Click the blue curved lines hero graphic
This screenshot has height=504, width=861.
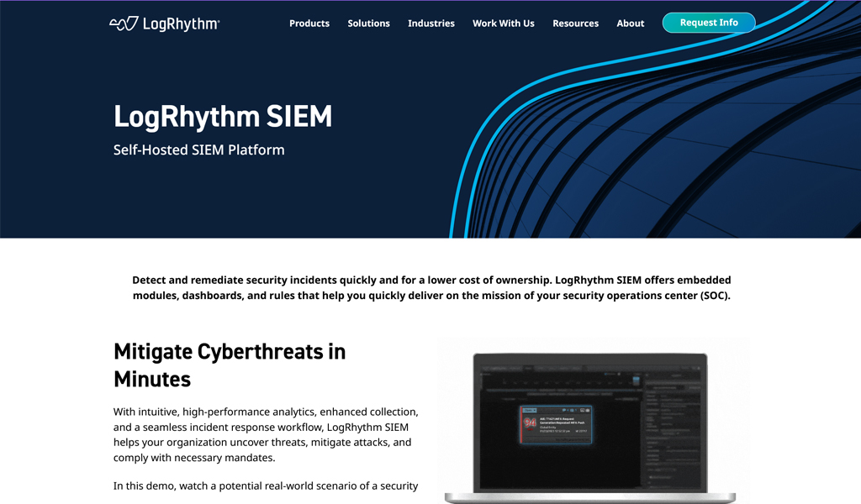pos(589,126)
